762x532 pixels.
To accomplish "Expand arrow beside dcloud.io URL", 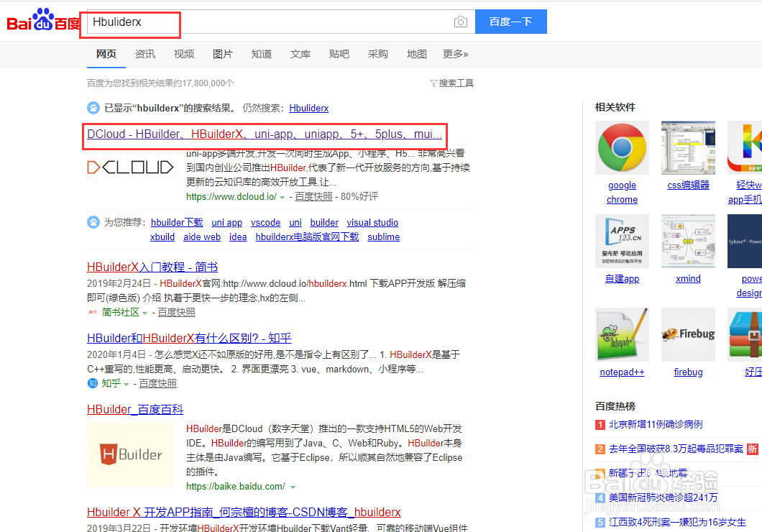I will click(282, 197).
